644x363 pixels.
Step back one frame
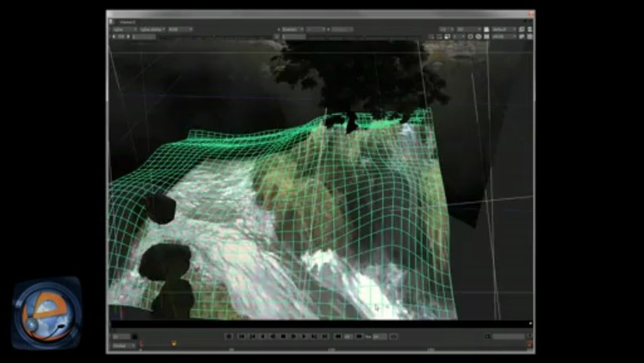click(x=262, y=336)
